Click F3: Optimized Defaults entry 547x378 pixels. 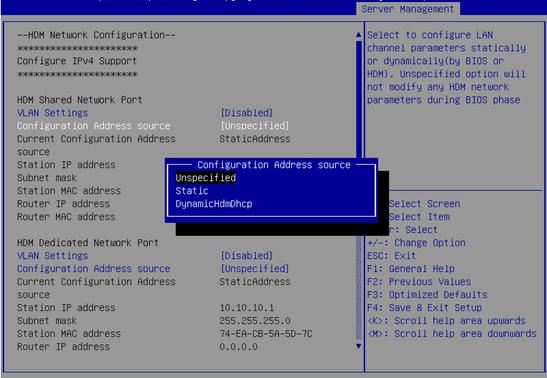[x=427, y=295]
